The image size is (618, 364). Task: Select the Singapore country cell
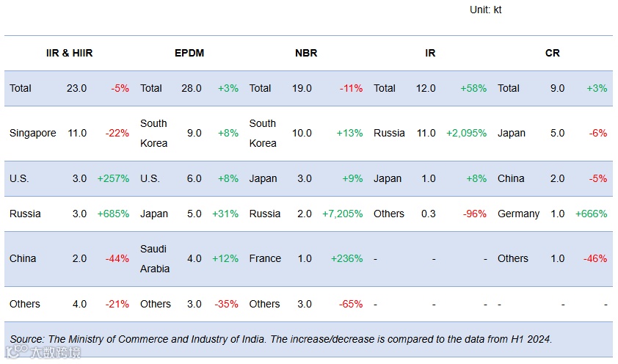(x=33, y=133)
